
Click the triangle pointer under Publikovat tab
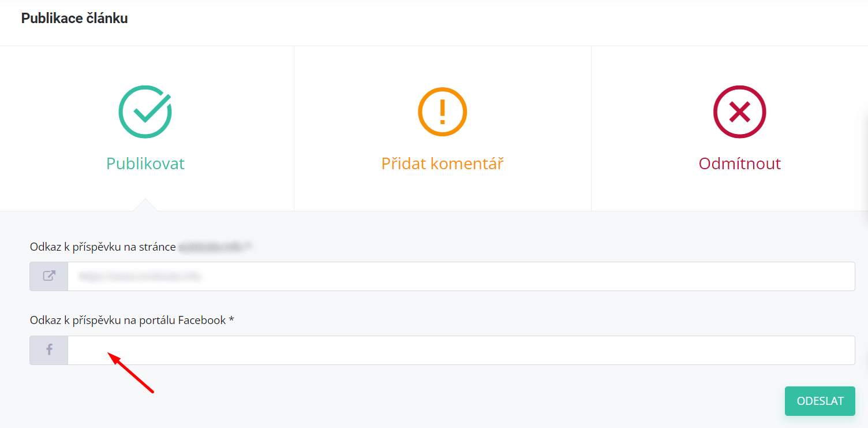pos(145,205)
